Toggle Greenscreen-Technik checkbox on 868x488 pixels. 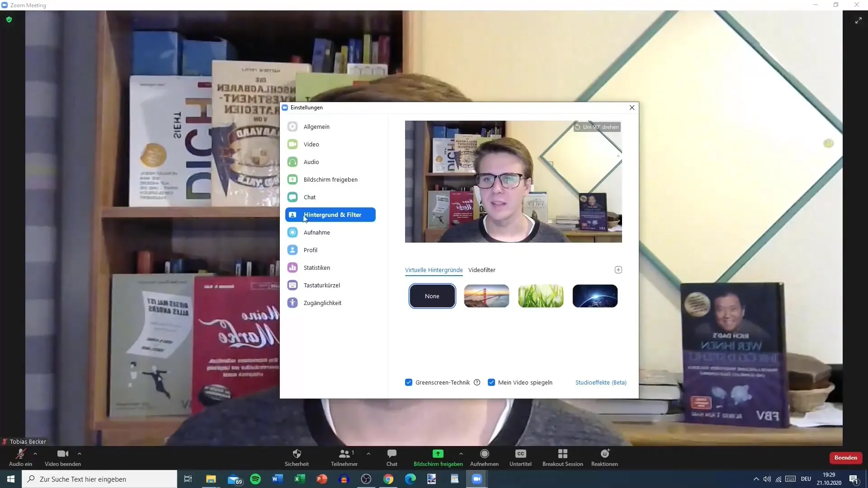[x=409, y=383]
